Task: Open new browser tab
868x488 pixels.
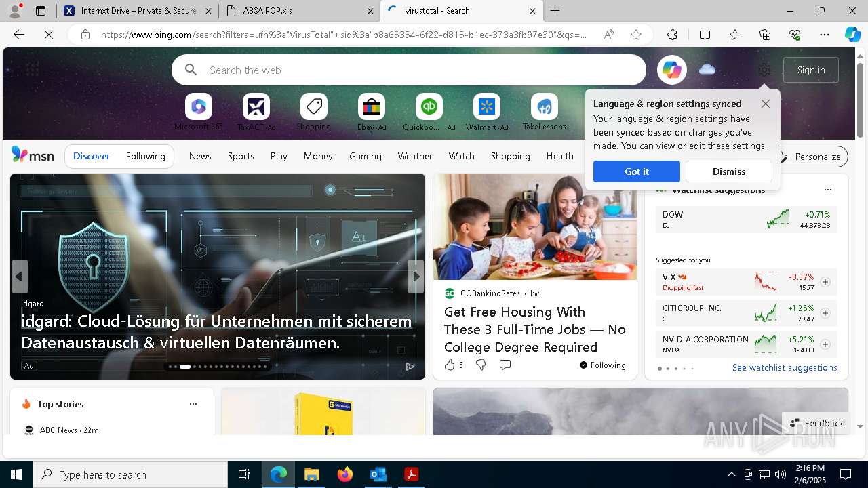Action: pos(555,11)
